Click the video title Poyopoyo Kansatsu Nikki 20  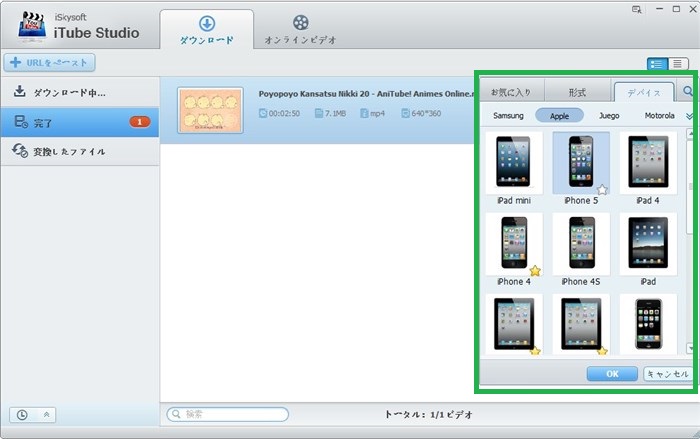coord(366,94)
